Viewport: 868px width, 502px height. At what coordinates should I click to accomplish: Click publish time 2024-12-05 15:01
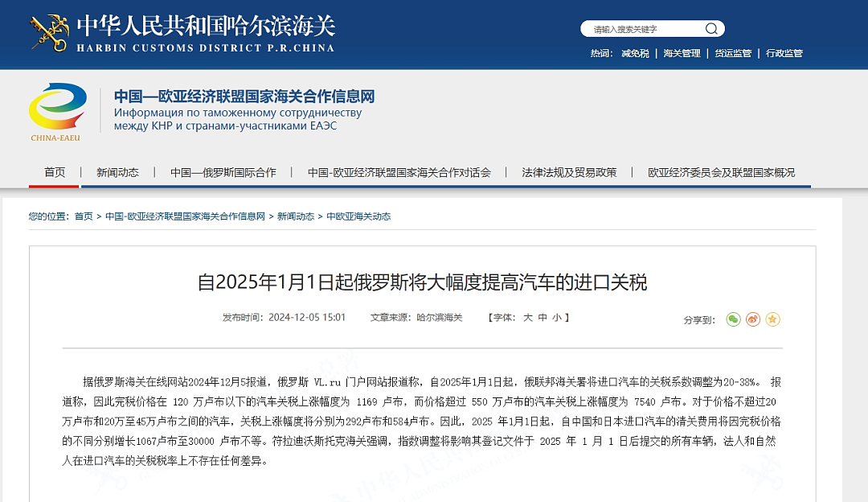(307, 318)
